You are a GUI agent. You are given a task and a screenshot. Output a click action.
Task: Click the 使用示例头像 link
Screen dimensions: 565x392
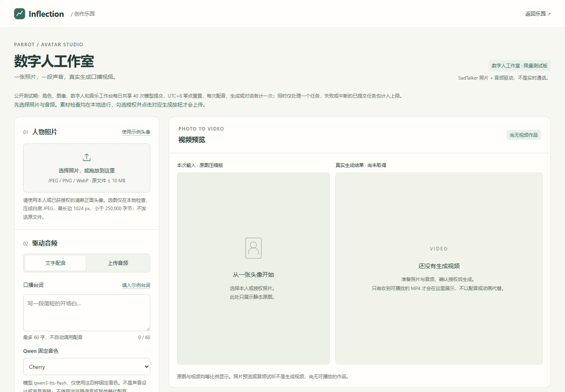[136, 132]
